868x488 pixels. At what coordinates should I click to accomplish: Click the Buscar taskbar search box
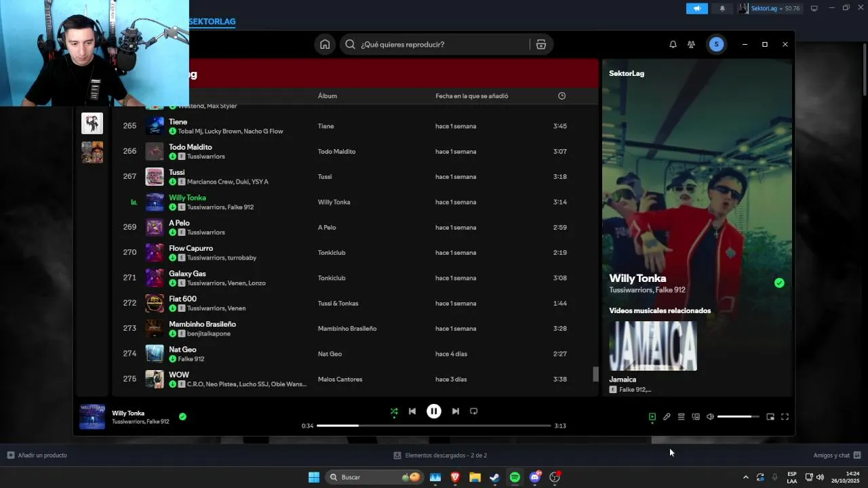point(375,477)
